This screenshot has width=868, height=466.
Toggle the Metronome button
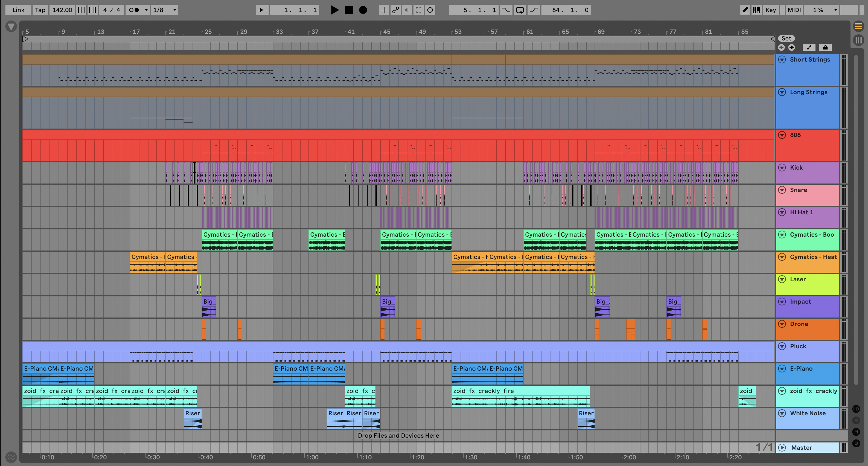click(x=134, y=10)
